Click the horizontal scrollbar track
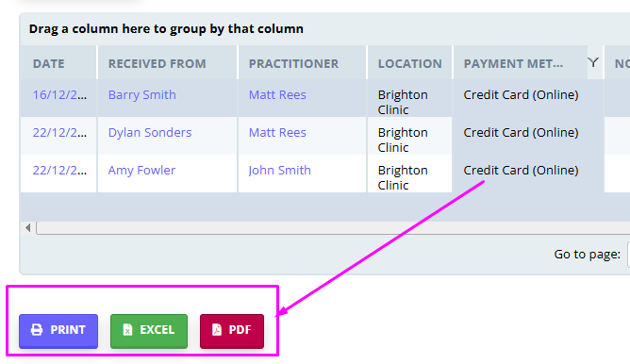This screenshot has height=364, width=630. pos(333,228)
